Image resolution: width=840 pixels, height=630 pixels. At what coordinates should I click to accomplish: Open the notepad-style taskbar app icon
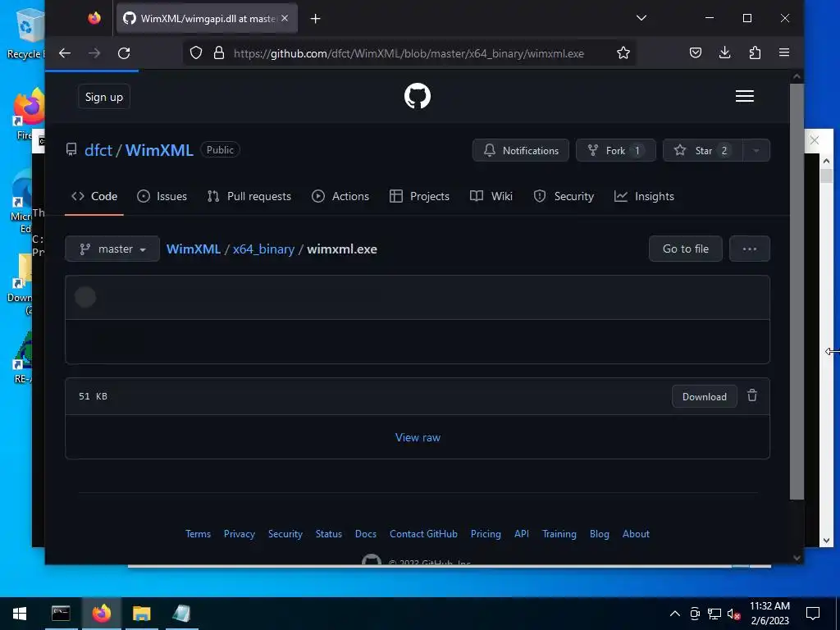[181, 614]
